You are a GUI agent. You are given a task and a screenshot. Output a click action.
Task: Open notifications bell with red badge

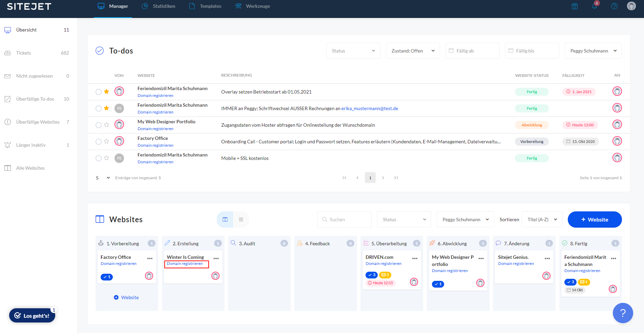tap(595, 6)
